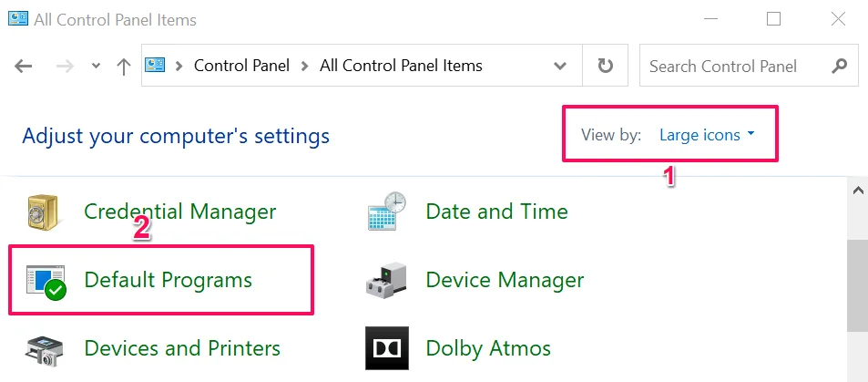
Task: Click the vertical scrollbar thumb
Action: tap(857, 285)
